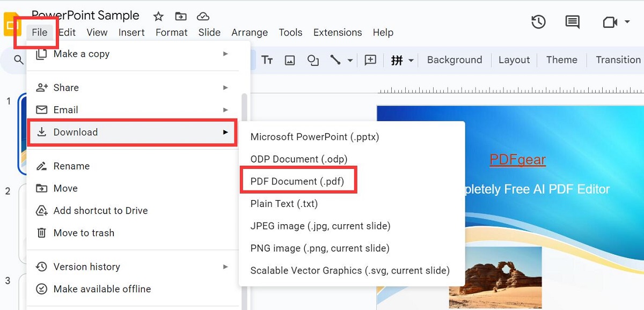The width and height of the screenshot is (644, 310).
Task: Open the Theme panel
Action: 562,60
